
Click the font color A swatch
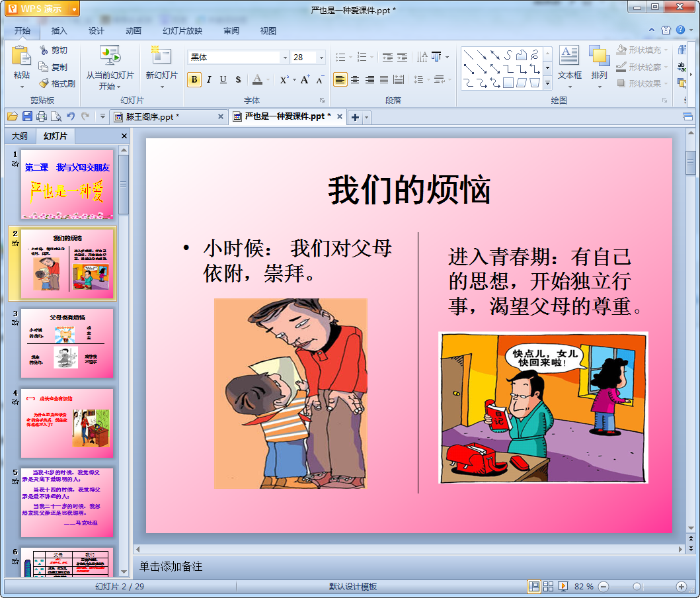(258, 80)
